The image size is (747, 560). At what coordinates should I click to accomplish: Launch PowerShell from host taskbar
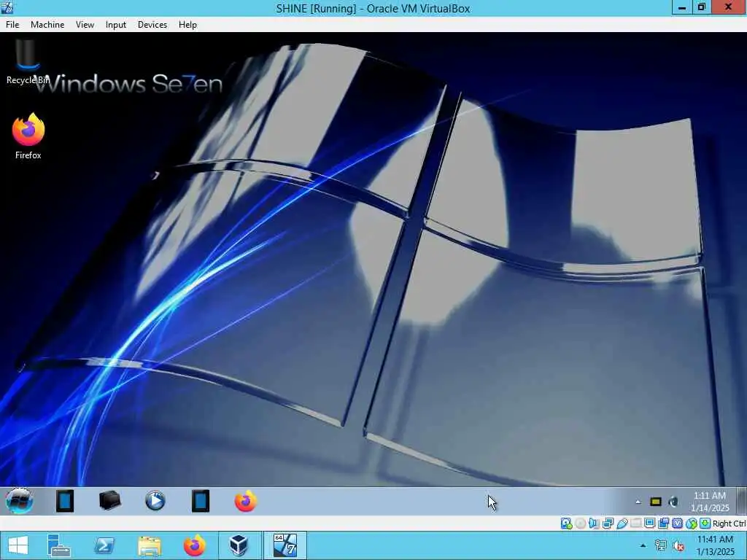[x=104, y=545]
